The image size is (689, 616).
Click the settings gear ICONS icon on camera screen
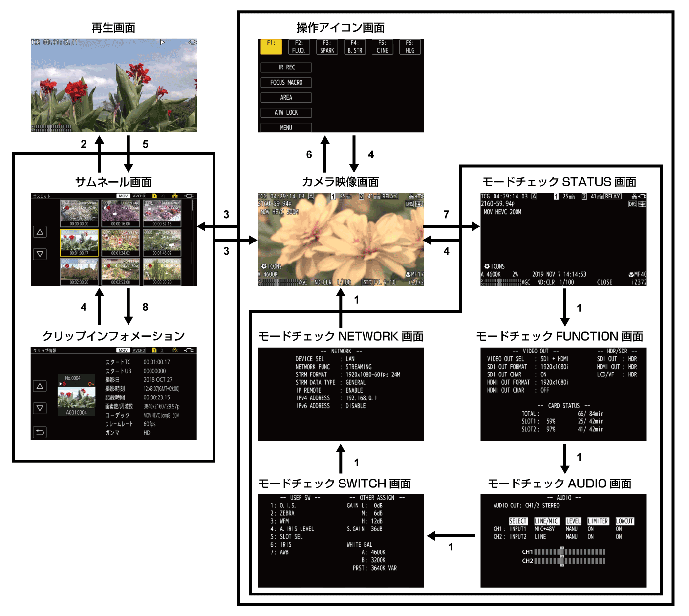click(x=264, y=266)
